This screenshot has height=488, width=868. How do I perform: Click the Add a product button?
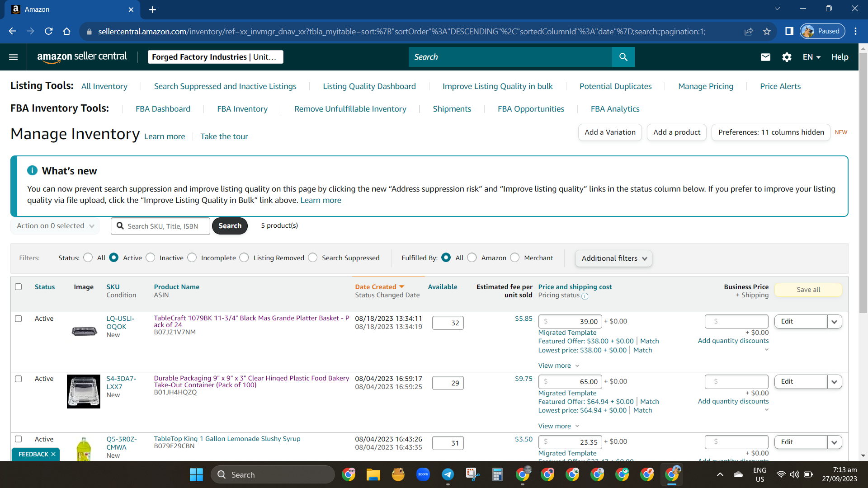[677, 132]
